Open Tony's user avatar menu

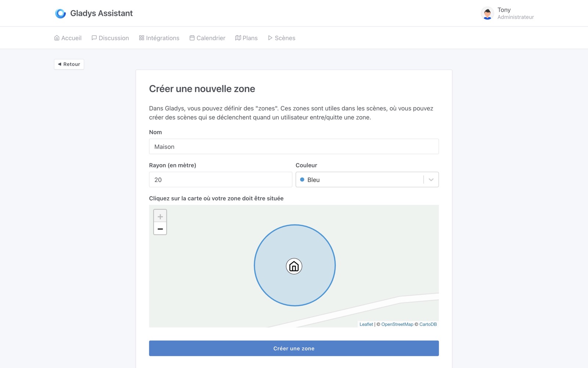[487, 13]
